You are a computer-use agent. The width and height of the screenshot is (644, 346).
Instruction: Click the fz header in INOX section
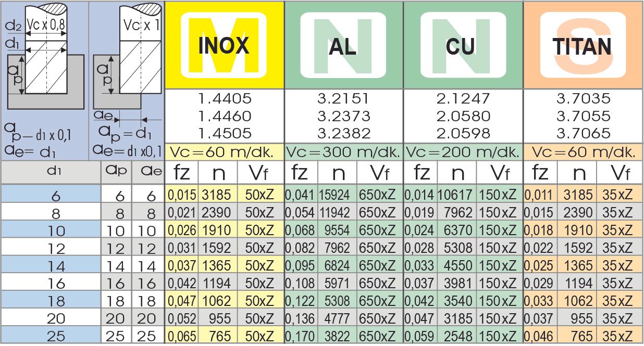coord(181,172)
